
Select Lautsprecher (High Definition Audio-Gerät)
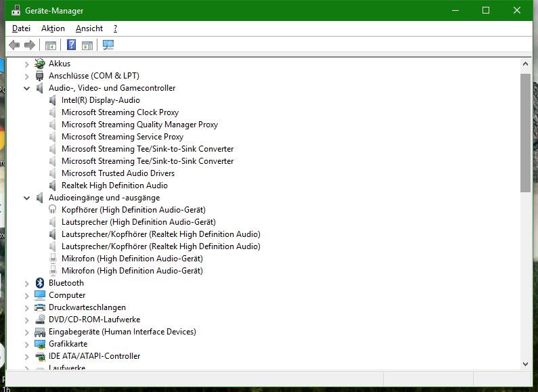point(139,222)
